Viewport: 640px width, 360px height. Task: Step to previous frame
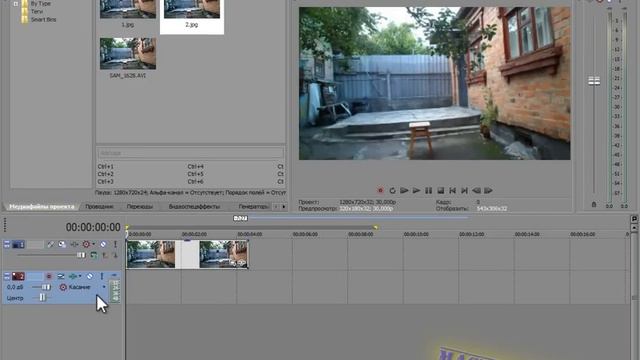pyautogui.click(x=476, y=191)
